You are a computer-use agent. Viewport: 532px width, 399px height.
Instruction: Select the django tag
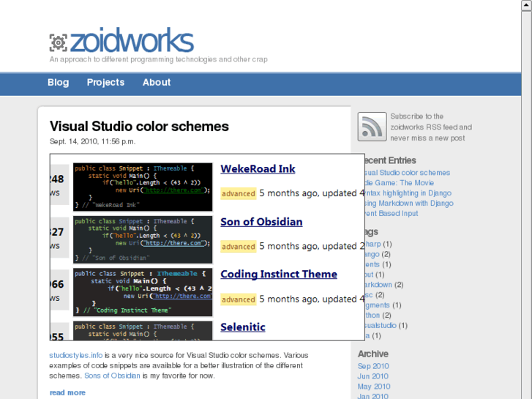pos(372,254)
